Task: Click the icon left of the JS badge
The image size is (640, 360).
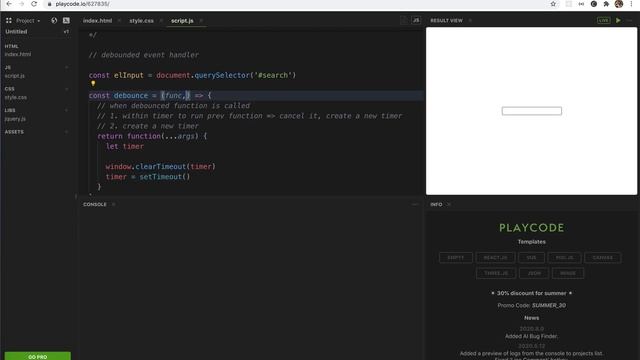Action: pos(404,20)
